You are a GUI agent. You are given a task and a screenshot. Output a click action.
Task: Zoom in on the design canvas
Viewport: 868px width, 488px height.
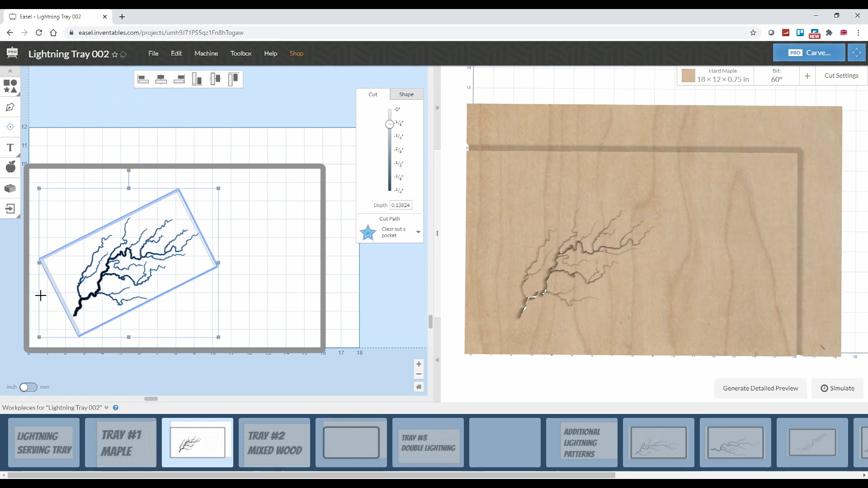point(419,364)
